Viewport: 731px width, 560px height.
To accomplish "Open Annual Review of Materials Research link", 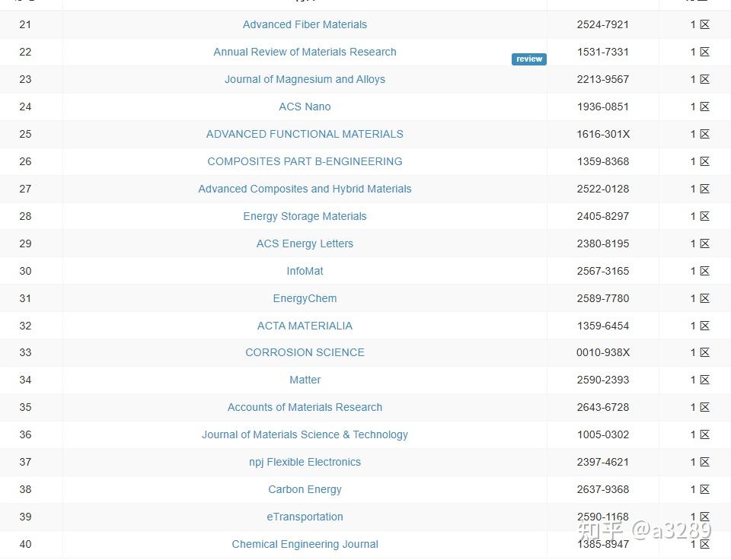I will point(305,52).
